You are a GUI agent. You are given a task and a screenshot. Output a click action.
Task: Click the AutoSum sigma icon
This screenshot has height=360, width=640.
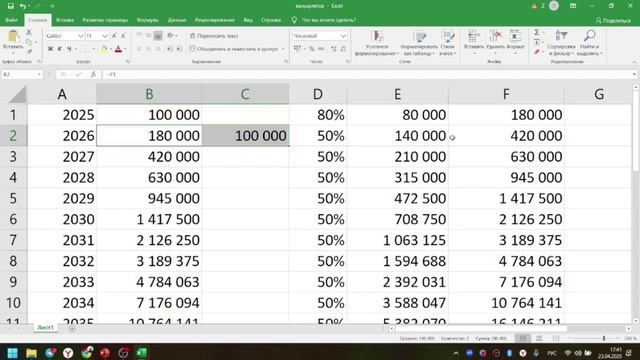click(x=537, y=33)
